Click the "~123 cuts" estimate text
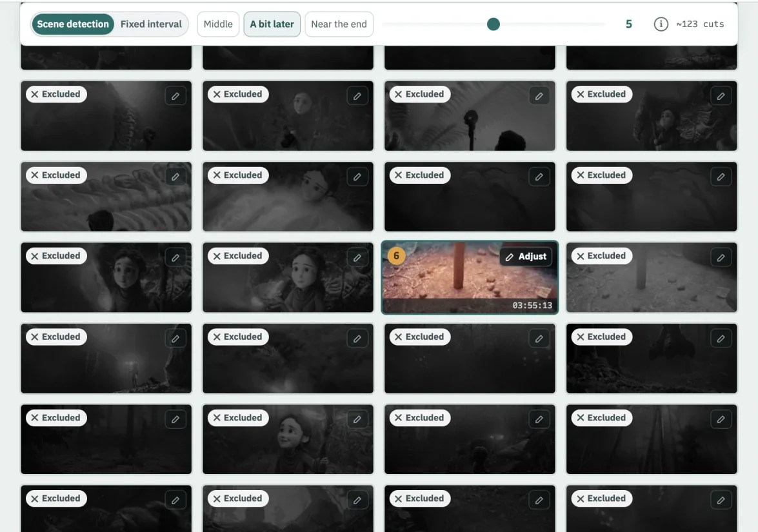The image size is (758, 532). (700, 24)
